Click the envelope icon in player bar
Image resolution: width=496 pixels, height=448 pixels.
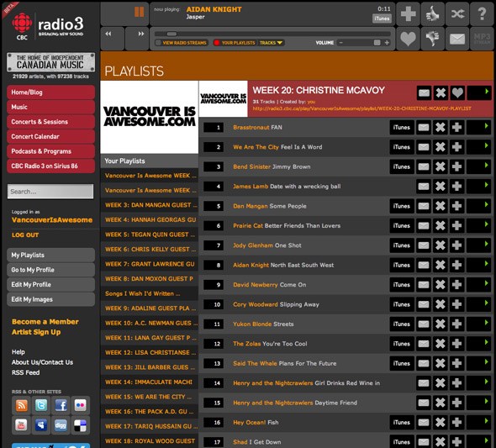[457, 39]
